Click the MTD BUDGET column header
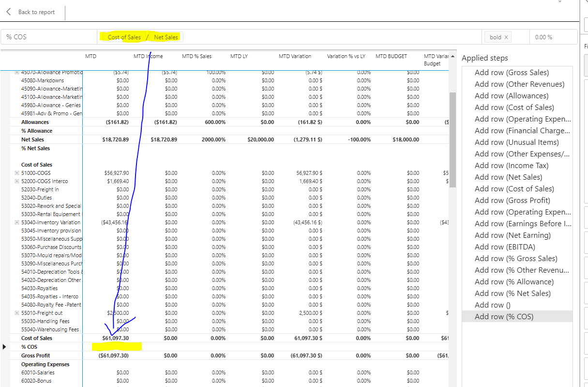 (391, 56)
